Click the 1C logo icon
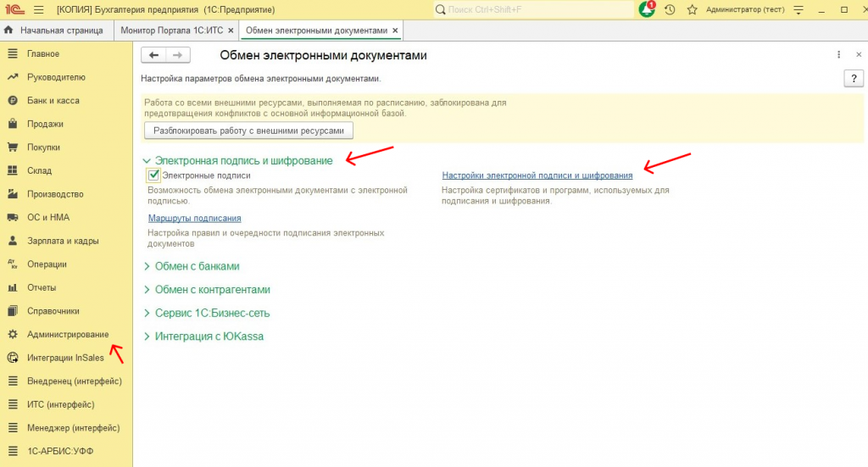Image resolution: width=868 pixels, height=467 pixels. click(x=15, y=9)
